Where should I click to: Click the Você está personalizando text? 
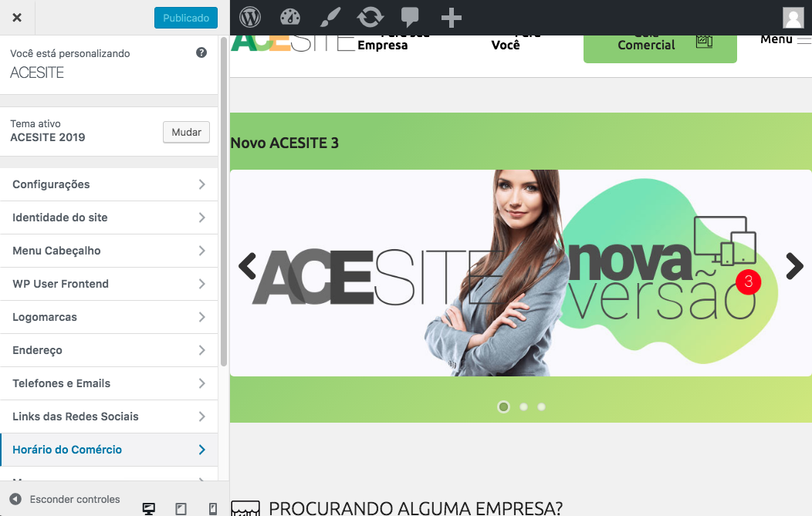(x=70, y=53)
